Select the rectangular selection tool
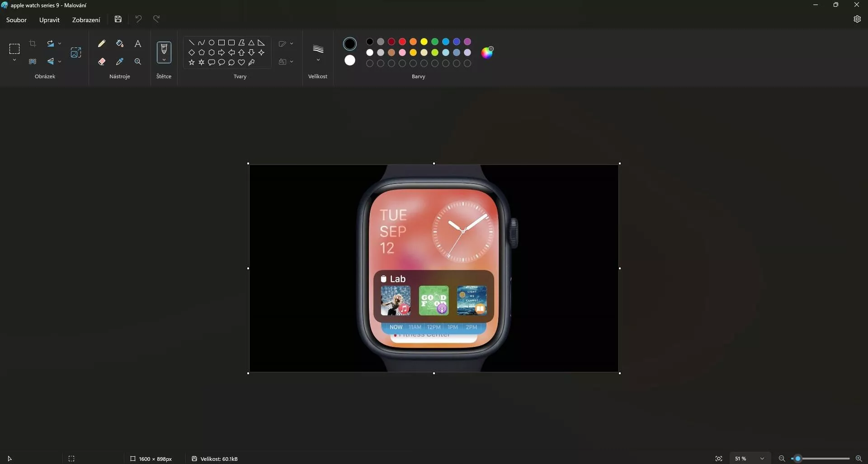 tap(14, 48)
